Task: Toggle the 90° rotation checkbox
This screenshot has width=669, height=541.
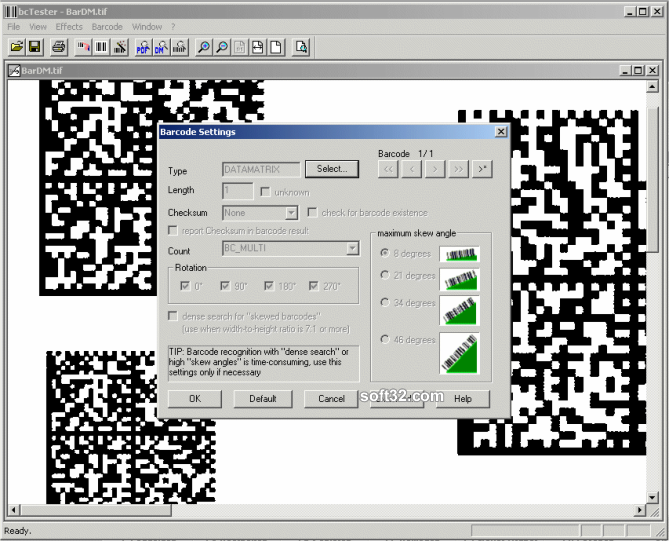Action: pos(225,285)
